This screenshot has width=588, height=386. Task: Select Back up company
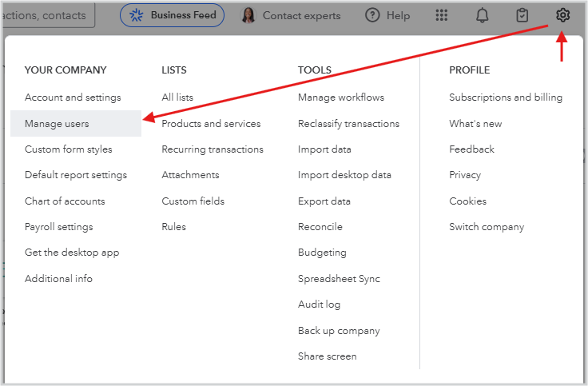[x=339, y=331]
